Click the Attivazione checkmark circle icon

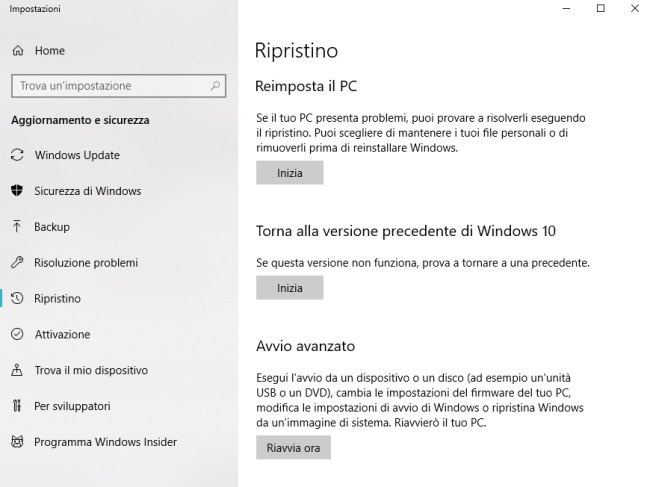coord(17,334)
